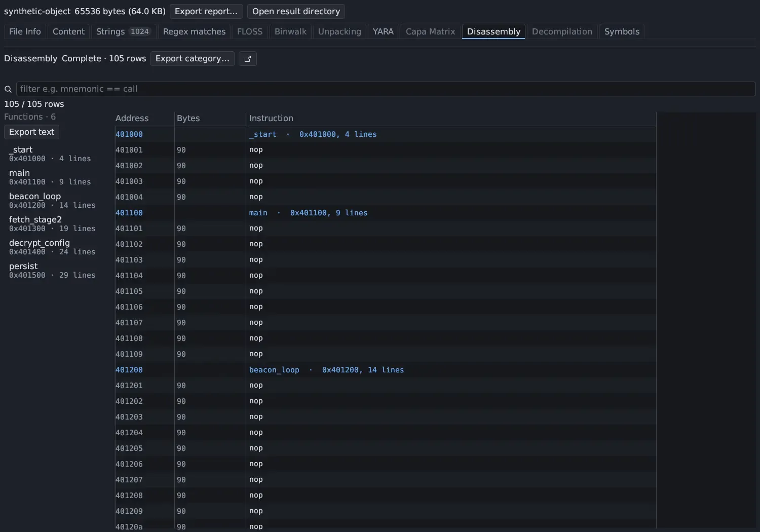
Task: Click _start function header in table
Action: click(313, 134)
